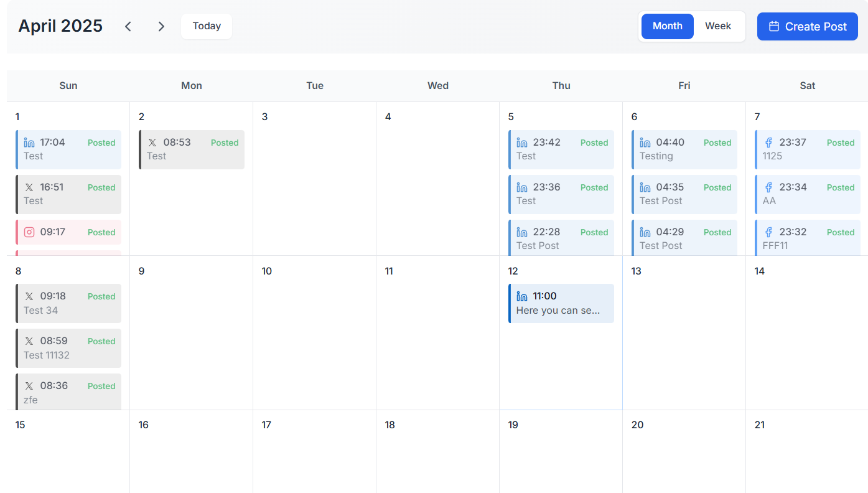Click the LinkedIn icon on the 11:00 post

tap(522, 296)
